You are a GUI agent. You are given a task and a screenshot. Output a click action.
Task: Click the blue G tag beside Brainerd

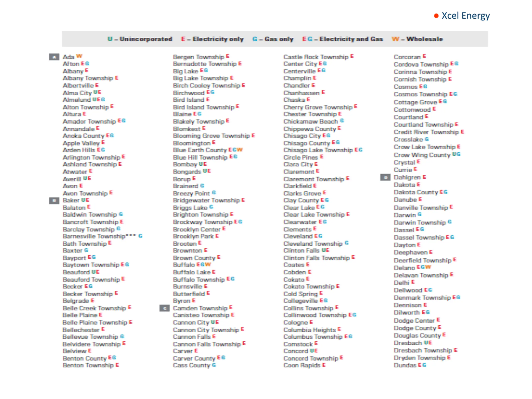point(202,186)
